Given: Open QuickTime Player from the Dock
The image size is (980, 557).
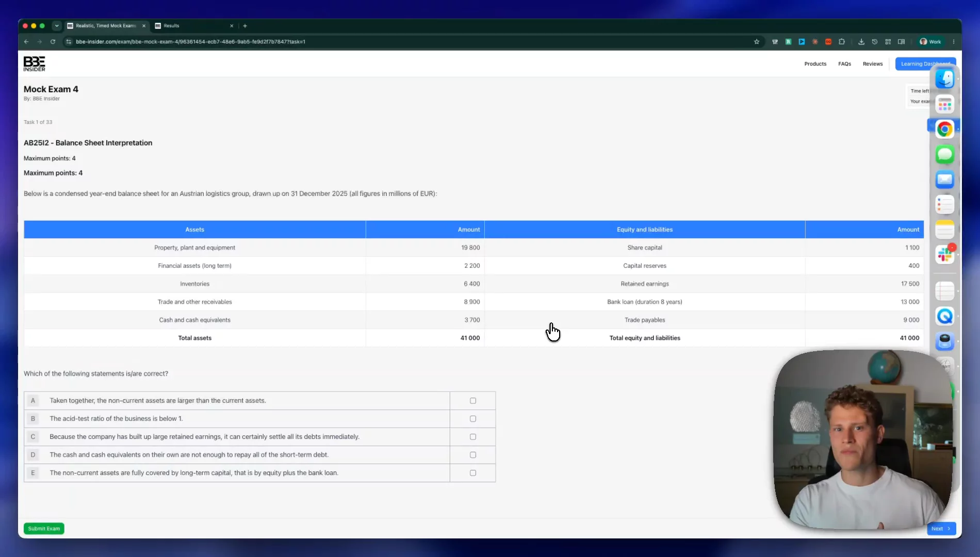Looking at the screenshot, I should point(944,316).
